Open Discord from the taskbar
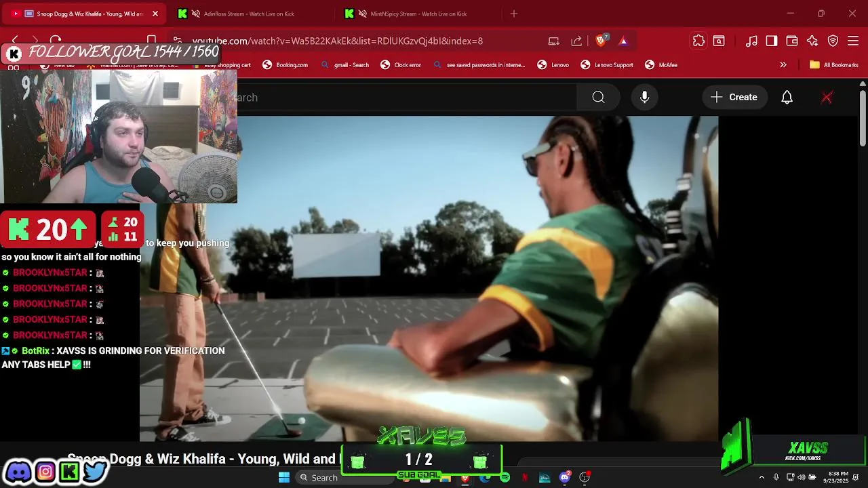 565,478
